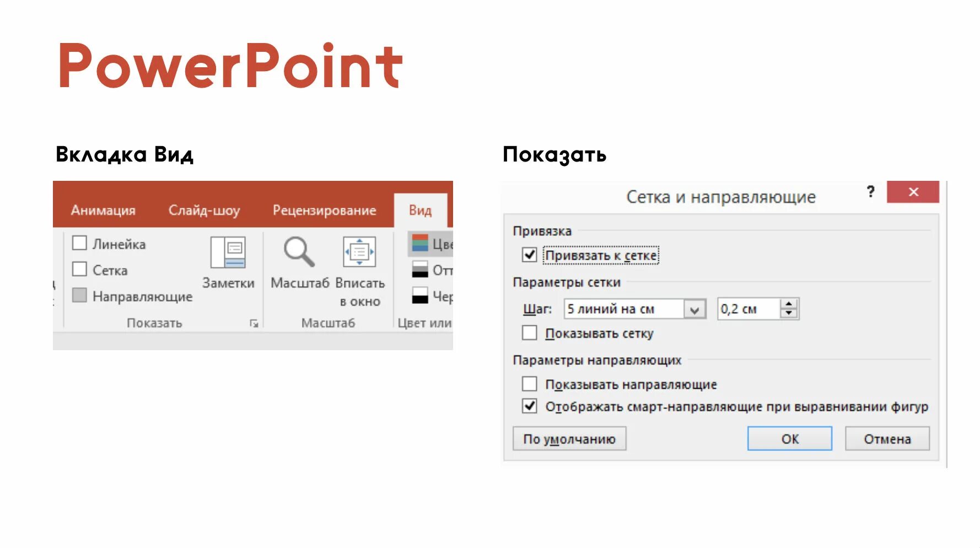Open the Шаг spacing dropdown
Viewport: 980px width, 548px height.
click(694, 309)
